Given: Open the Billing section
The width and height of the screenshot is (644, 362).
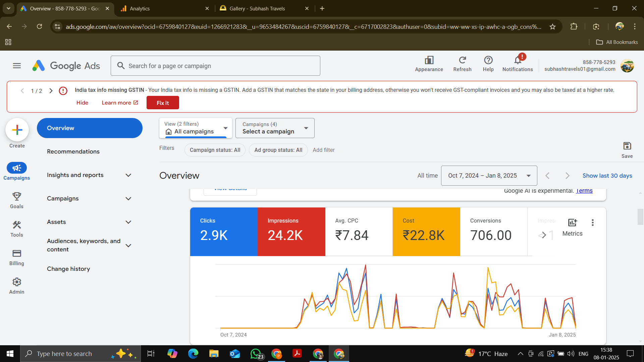Looking at the screenshot, I should (x=17, y=257).
